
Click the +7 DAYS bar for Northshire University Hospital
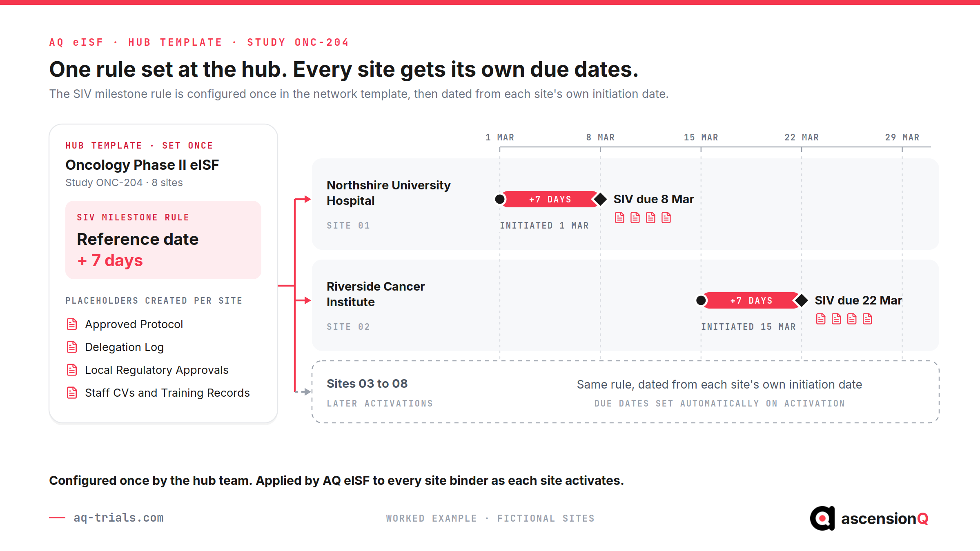coord(550,199)
